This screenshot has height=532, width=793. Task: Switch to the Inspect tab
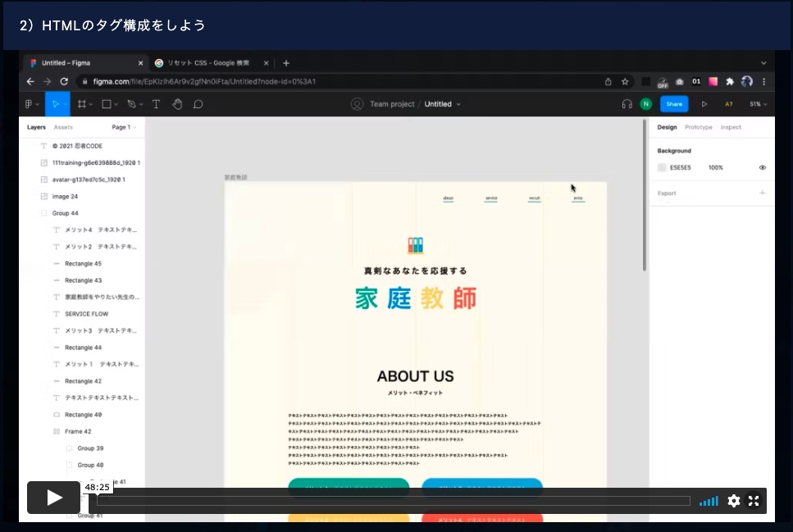(x=731, y=127)
